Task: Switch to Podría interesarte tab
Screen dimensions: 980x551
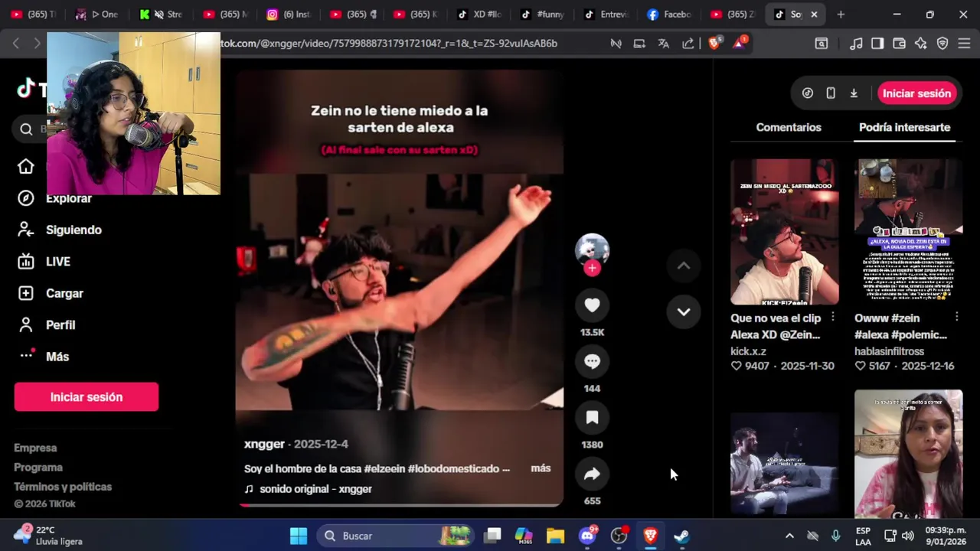Action: point(904,127)
